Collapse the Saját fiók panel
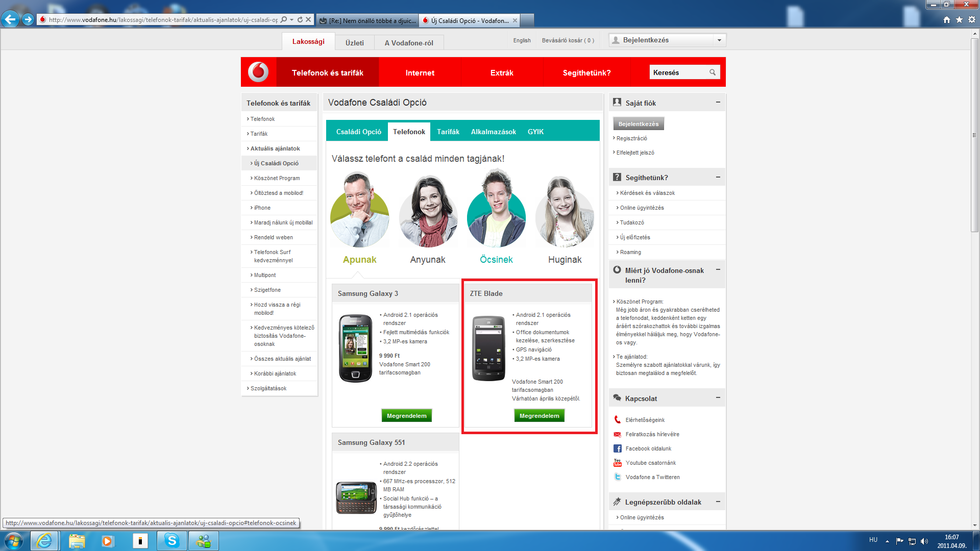The width and height of the screenshot is (980, 551). click(718, 103)
